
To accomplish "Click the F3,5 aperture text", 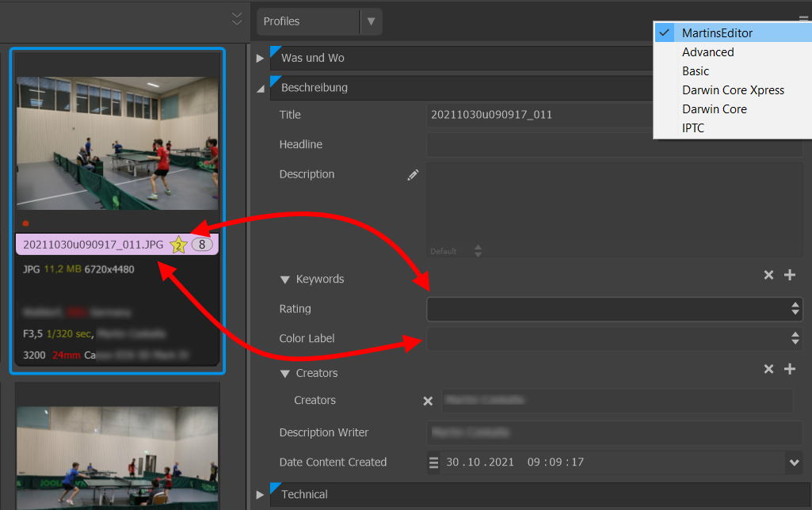I will pos(32,334).
